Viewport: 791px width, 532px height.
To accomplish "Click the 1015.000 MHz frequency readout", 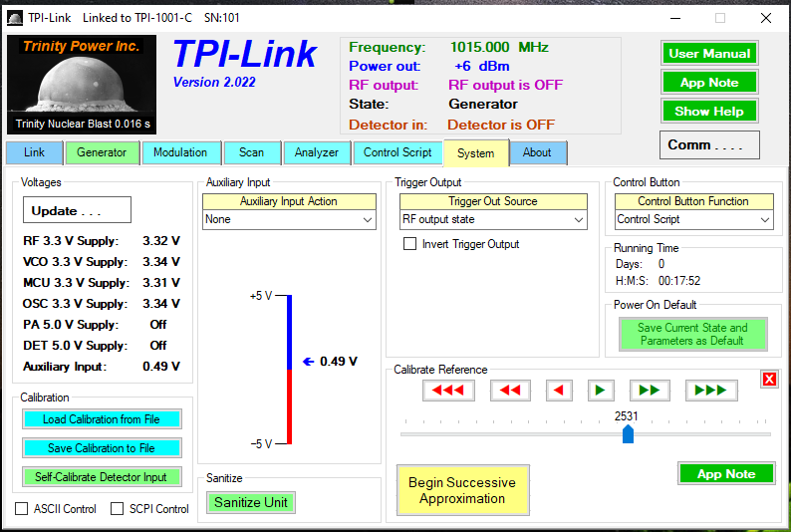I will click(x=499, y=48).
